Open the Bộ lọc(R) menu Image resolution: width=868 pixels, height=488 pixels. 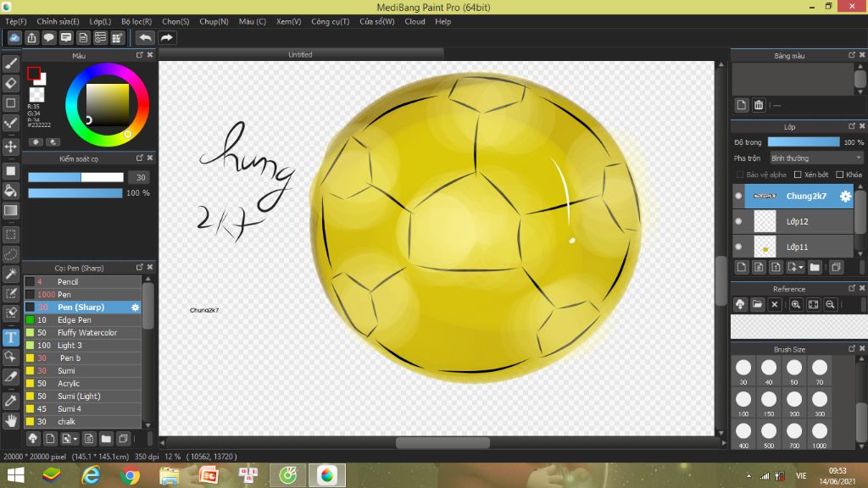coord(136,21)
